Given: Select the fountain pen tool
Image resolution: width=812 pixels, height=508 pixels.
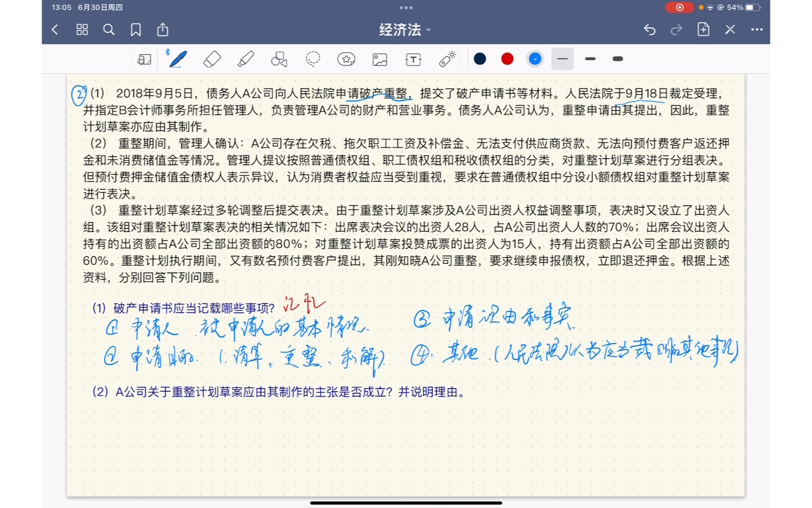Looking at the screenshot, I should pyautogui.click(x=177, y=59).
